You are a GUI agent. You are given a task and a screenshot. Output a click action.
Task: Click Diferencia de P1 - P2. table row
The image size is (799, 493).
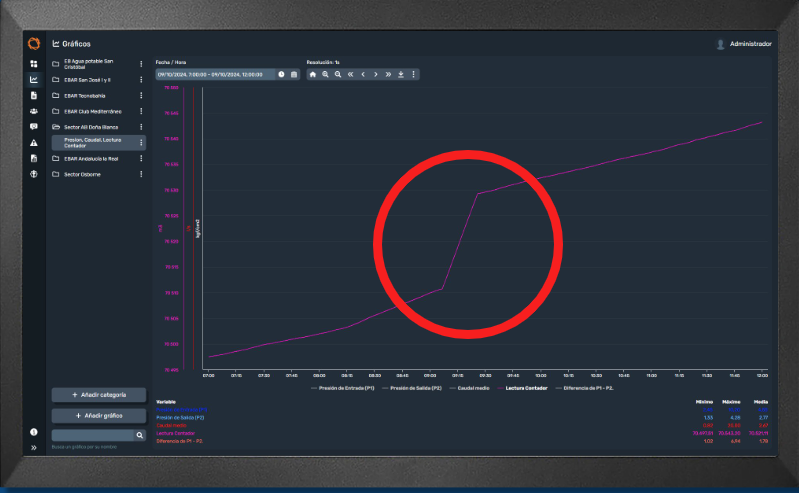coord(462,442)
